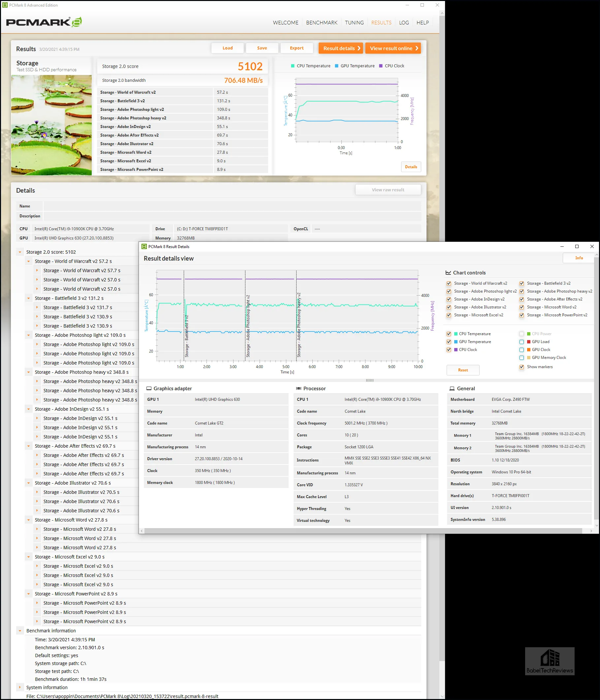Click the Processor chip icon
This screenshot has width=600, height=700.
(299, 389)
